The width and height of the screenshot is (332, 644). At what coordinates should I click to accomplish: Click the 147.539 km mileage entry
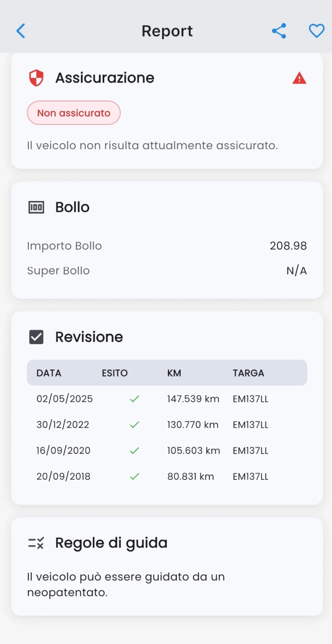[x=193, y=399]
